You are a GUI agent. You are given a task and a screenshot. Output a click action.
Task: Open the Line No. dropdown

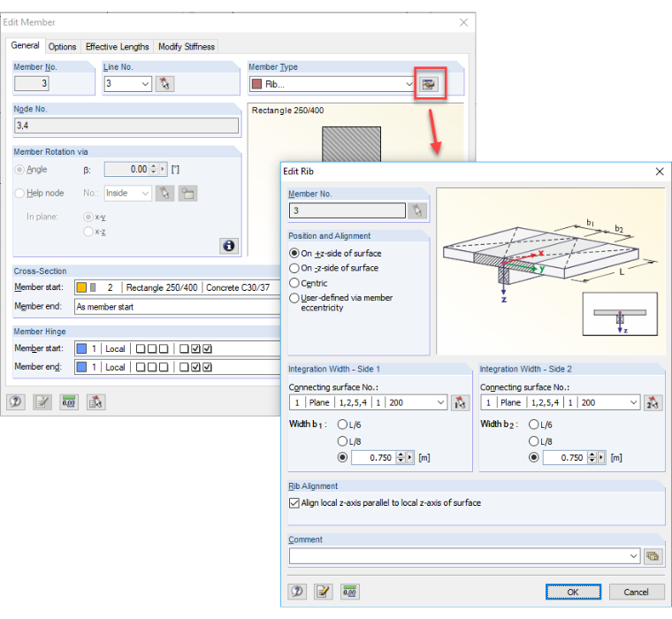point(146,84)
